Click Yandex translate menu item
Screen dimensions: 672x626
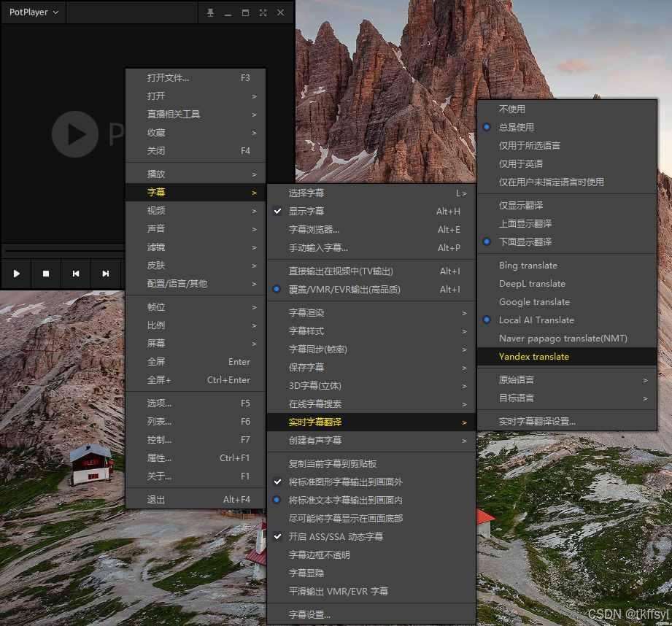pyautogui.click(x=567, y=357)
